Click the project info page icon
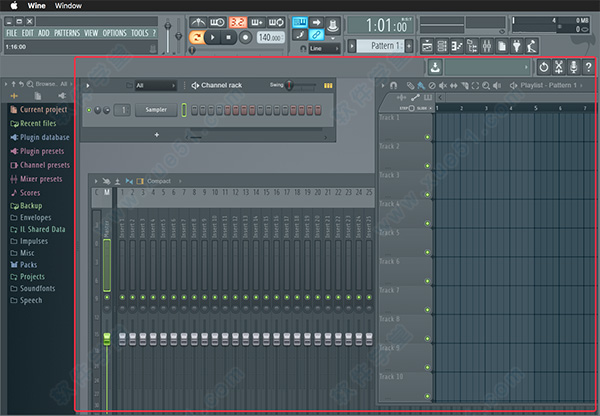 tap(502, 46)
